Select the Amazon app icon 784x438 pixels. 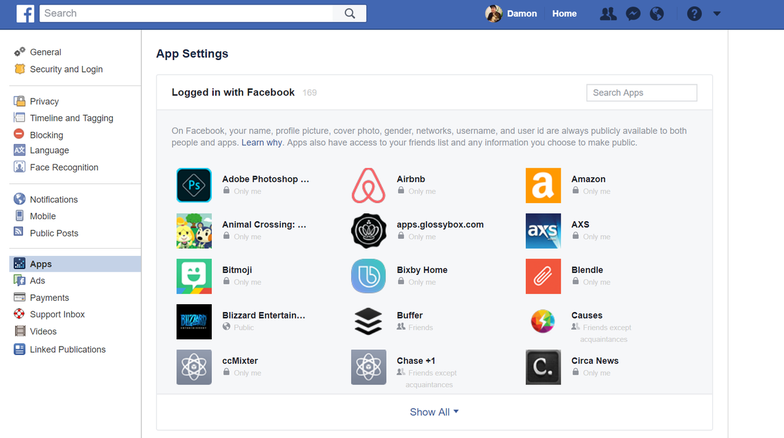tap(543, 185)
